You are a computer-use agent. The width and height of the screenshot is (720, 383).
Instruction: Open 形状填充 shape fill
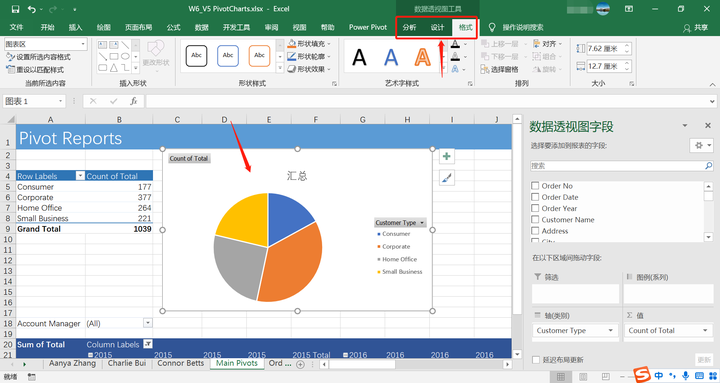tap(309, 44)
